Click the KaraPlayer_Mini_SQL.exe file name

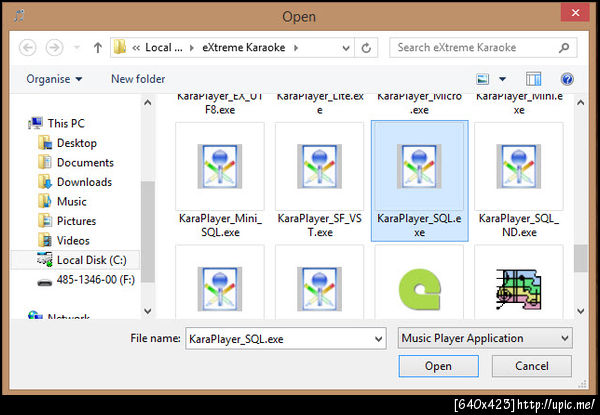pos(220,225)
